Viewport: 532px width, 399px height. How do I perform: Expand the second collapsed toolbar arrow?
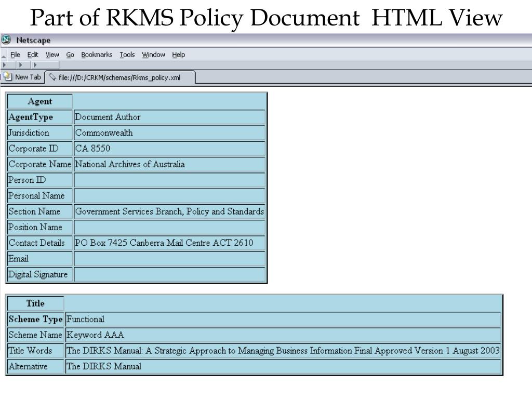(x=20, y=65)
